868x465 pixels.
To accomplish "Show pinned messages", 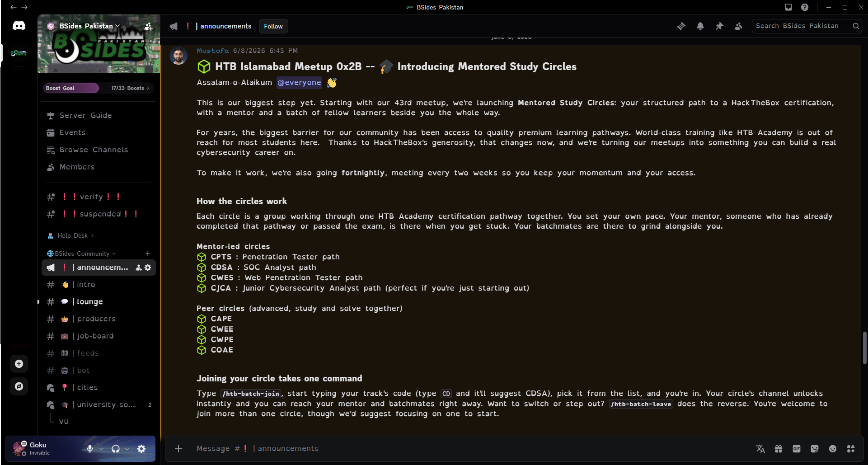I will point(719,26).
